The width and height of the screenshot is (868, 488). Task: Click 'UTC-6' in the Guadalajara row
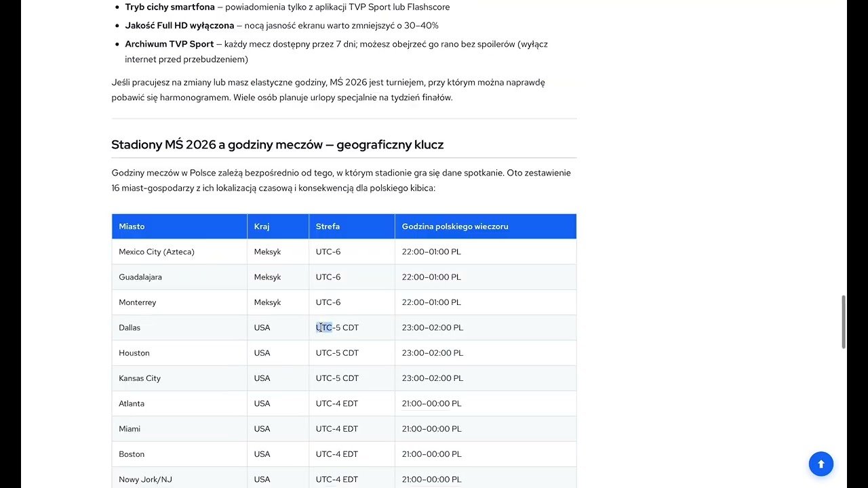tap(328, 277)
